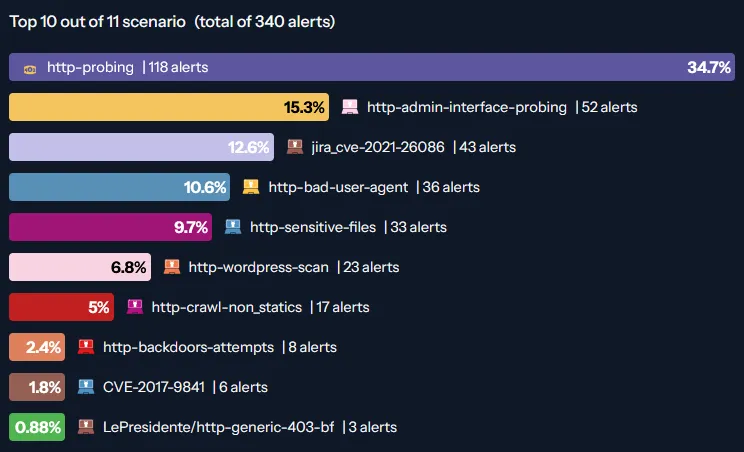This screenshot has height=452, width=744.
Task: Click the jira_cve-2021-26086 label
Action: tap(378, 147)
